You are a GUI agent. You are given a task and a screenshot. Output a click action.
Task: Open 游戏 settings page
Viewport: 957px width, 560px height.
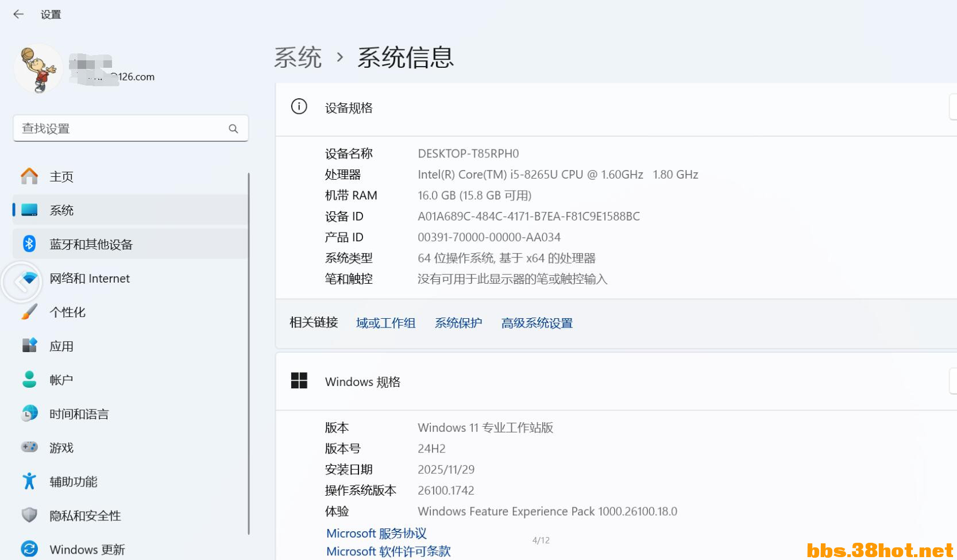pos(130,447)
